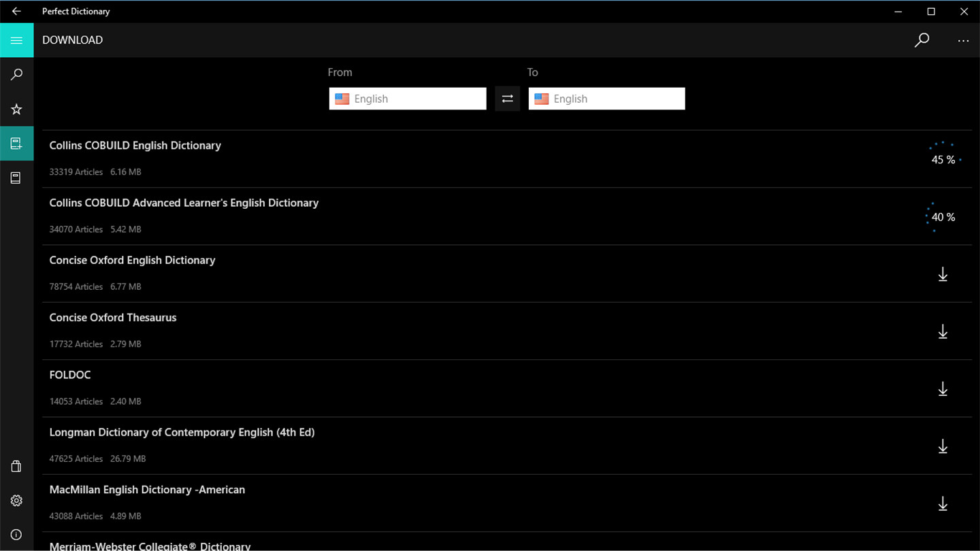This screenshot has height=551, width=980.
Task: Select the Concise Oxford Thesaurus title
Action: tap(113, 318)
